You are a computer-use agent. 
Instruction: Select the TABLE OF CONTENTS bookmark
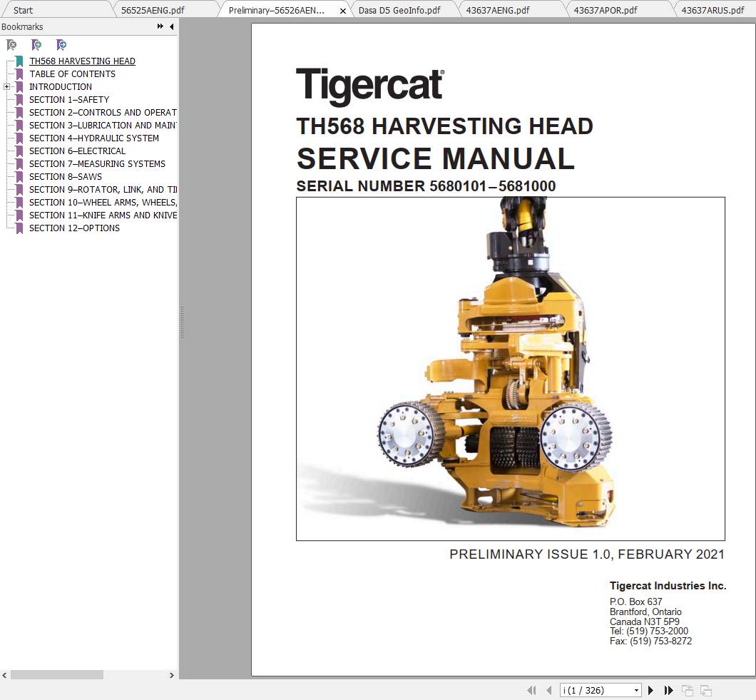pyautogui.click(x=71, y=73)
